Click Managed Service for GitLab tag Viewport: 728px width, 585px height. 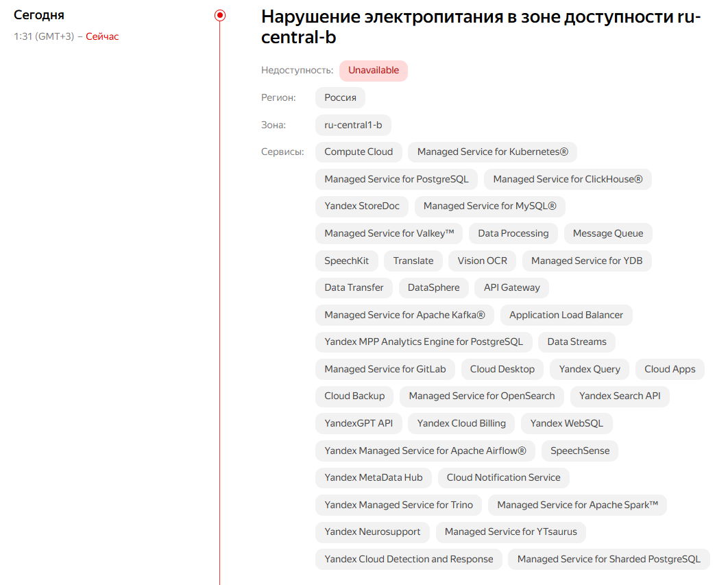tap(385, 370)
